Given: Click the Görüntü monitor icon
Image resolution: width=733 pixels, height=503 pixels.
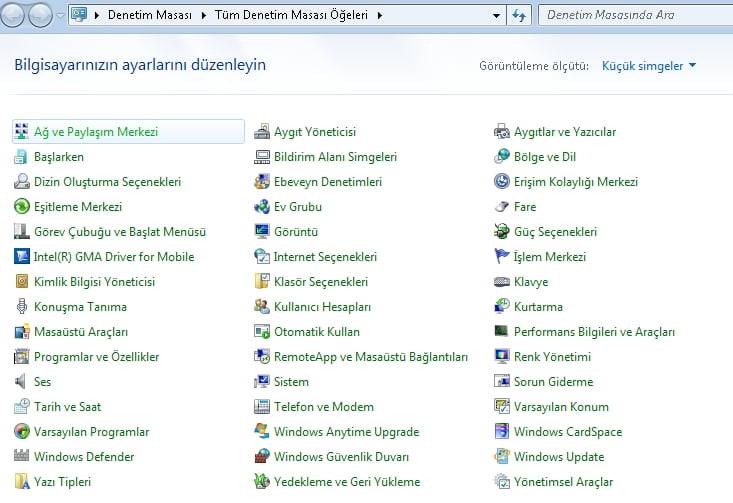Looking at the screenshot, I should pyautogui.click(x=262, y=231).
